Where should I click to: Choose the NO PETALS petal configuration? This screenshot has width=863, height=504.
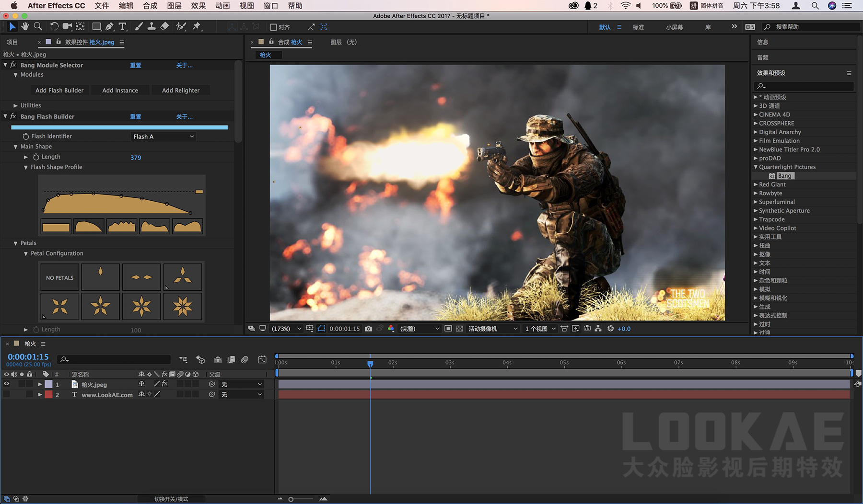(x=60, y=277)
